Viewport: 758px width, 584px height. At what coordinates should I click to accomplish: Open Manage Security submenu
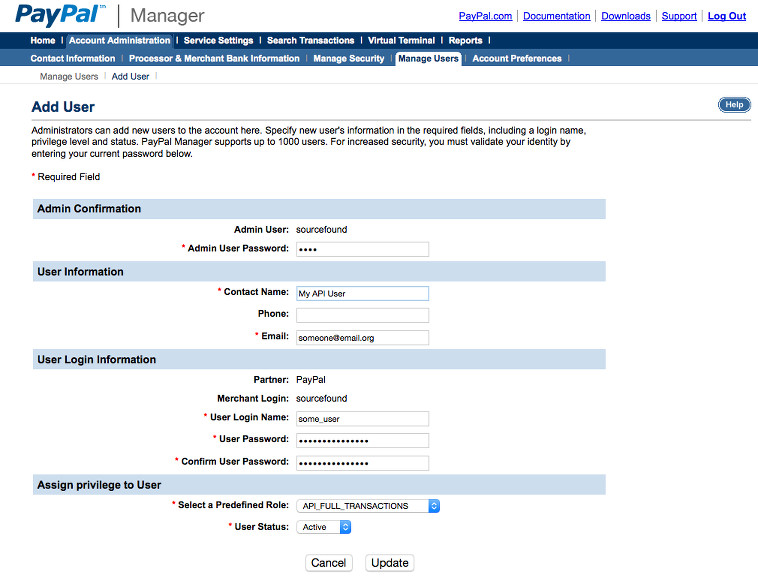[x=348, y=59]
